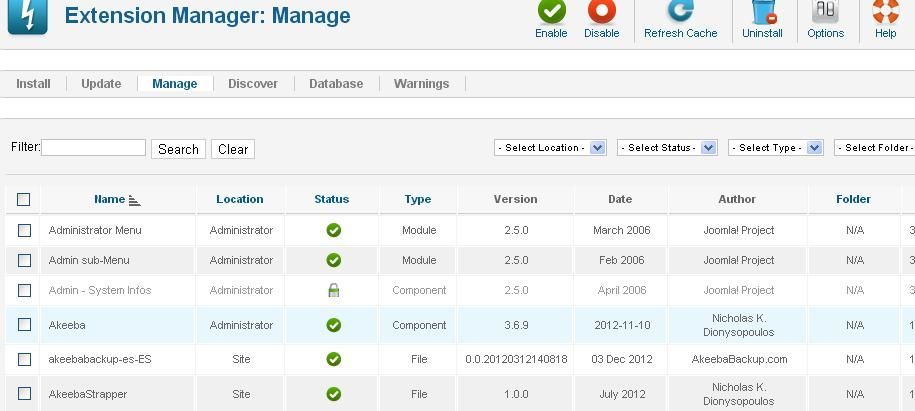
Task: Click the 03 Dec 2012 date cell
Action: (x=622, y=359)
